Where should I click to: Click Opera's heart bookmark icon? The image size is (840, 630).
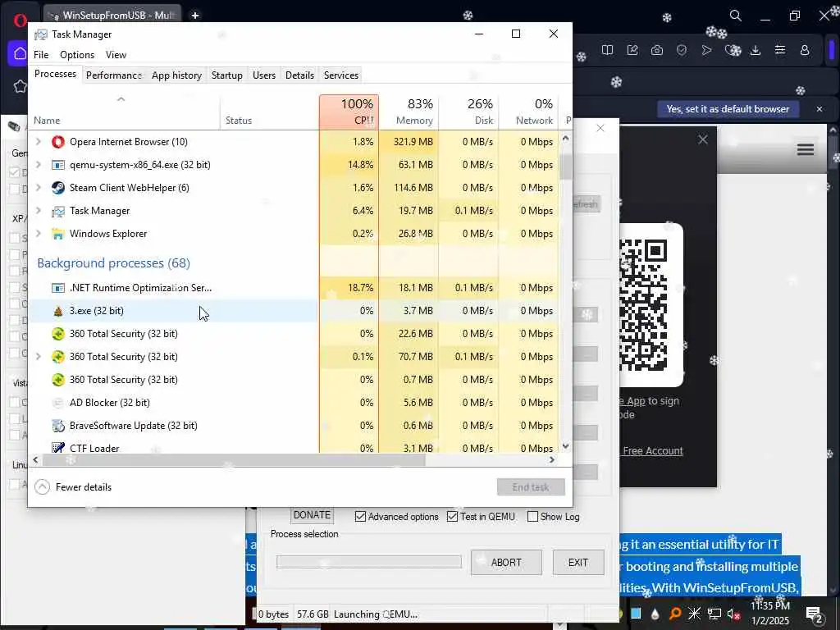tap(732, 50)
